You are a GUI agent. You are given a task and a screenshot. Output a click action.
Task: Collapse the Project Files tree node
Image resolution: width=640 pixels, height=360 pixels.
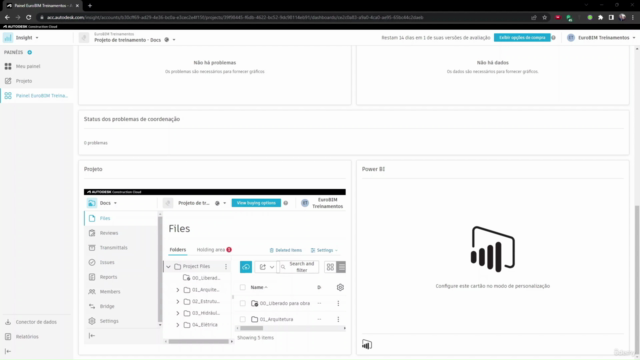168,267
